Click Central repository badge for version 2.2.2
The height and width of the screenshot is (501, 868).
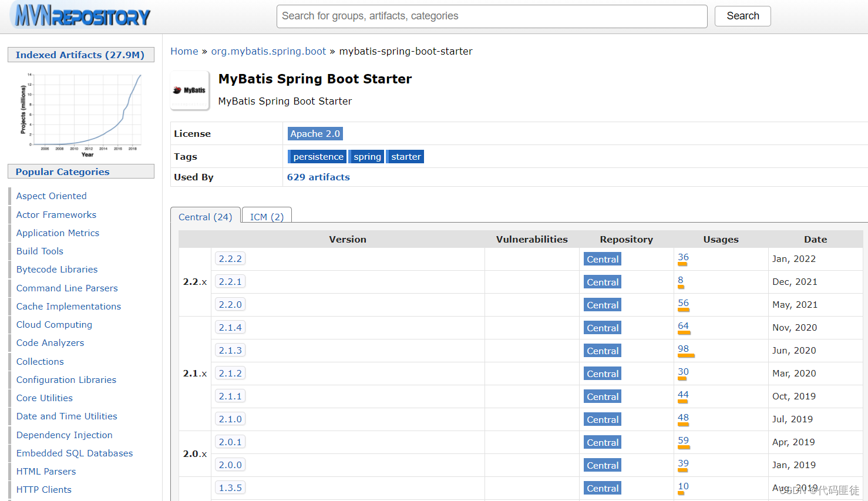[x=603, y=259]
